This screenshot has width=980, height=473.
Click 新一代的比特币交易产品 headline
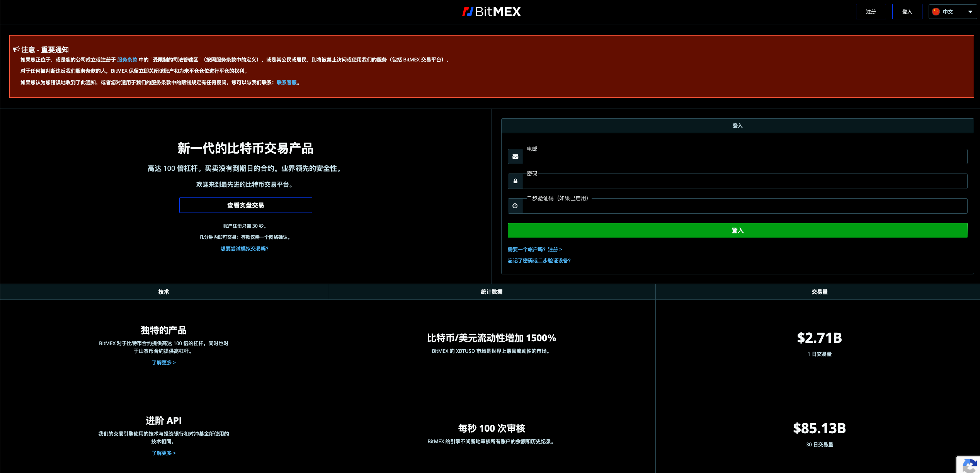(x=245, y=148)
